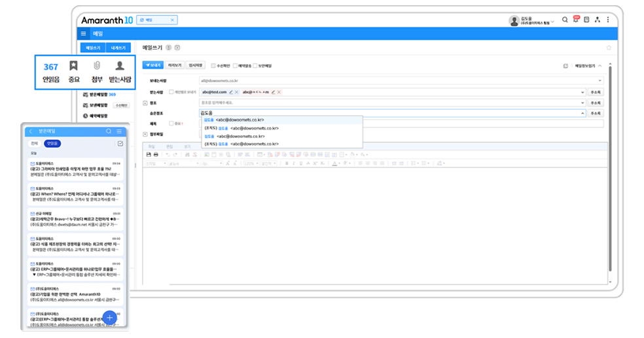This screenshot has height=338, width=644.
Task: Remove the abc@test.com recipient chip
Action: click(x=236, y=92)
